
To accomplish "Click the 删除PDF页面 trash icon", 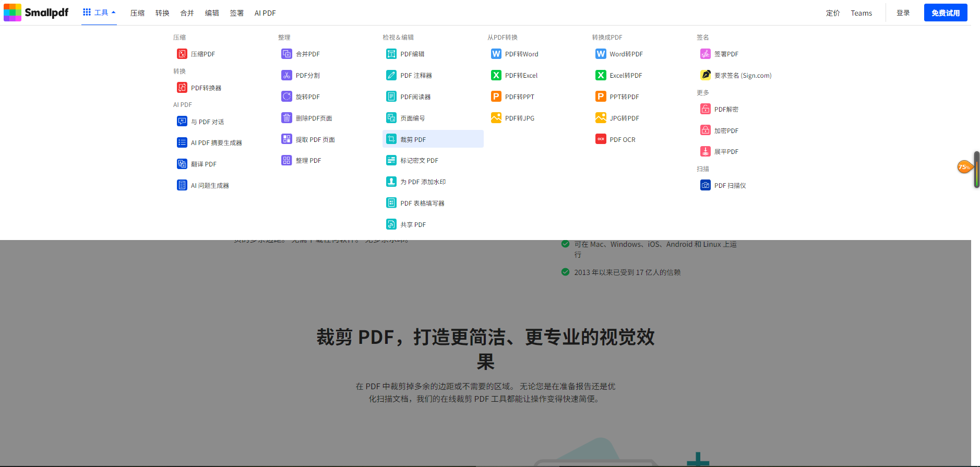I will click(286, 118).
